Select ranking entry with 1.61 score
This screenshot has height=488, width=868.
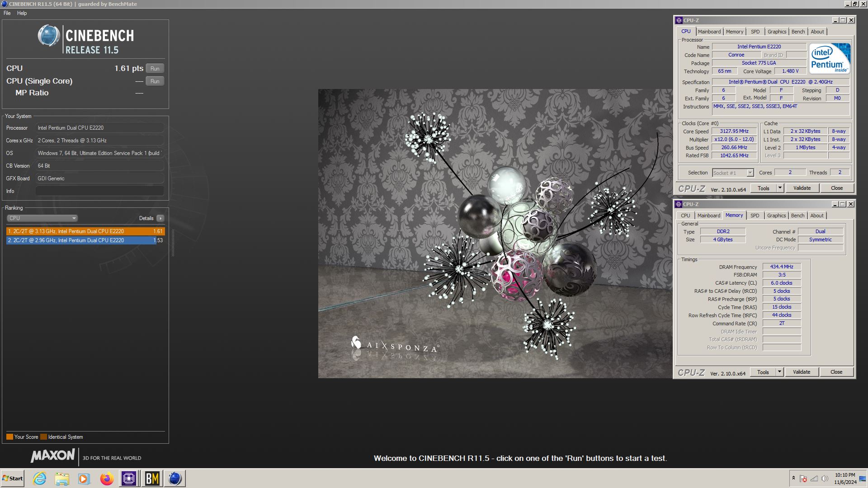pyautogui.click(x=85, y=231)
